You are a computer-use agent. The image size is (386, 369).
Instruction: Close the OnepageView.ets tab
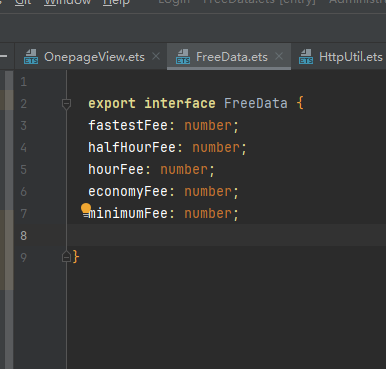coord(156,56)
